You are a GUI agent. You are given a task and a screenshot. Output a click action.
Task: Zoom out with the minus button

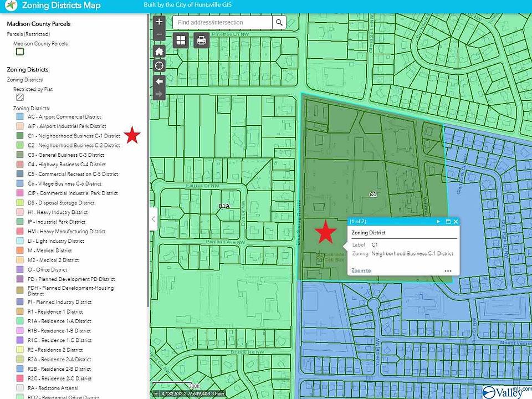coord(160,35)
